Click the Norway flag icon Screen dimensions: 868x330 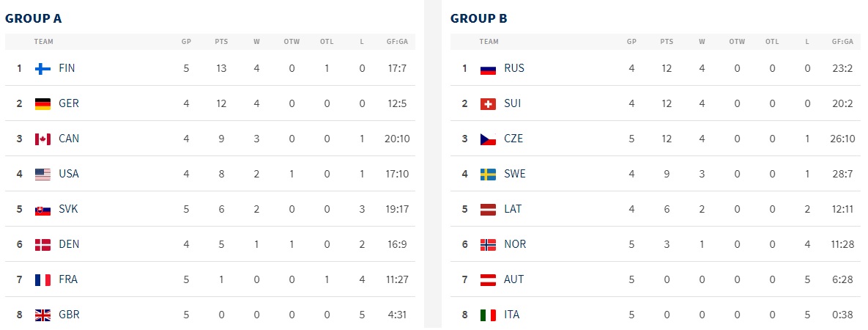(x=488, y=244)
